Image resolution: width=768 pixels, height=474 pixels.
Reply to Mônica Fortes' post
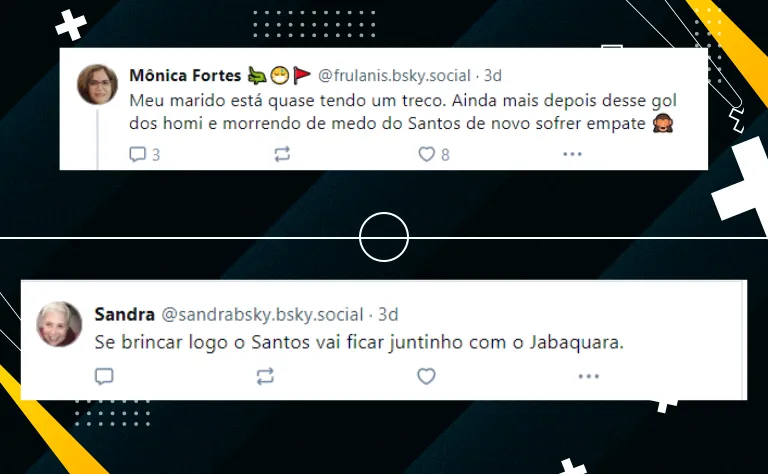tap(138, 154)
